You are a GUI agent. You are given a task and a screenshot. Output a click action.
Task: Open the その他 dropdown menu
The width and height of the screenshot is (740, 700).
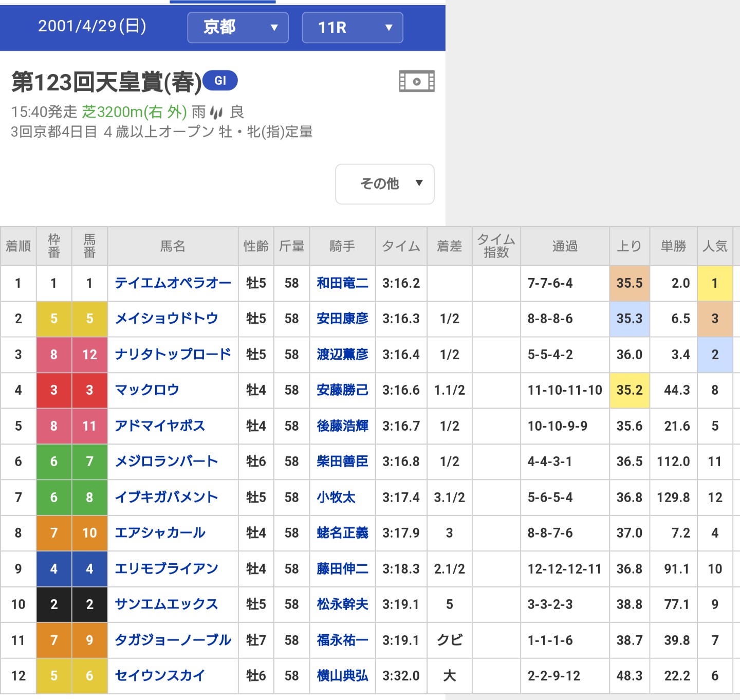tap(384, 183)
